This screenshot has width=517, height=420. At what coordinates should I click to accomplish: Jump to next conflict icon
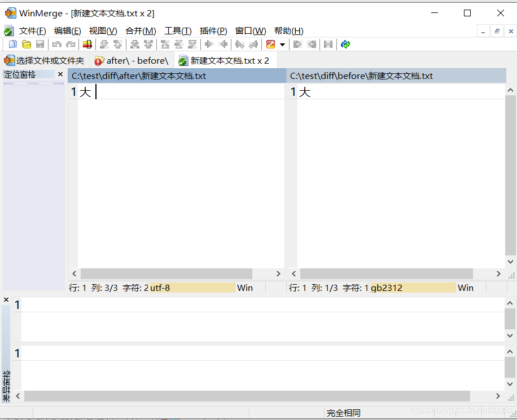134,44
